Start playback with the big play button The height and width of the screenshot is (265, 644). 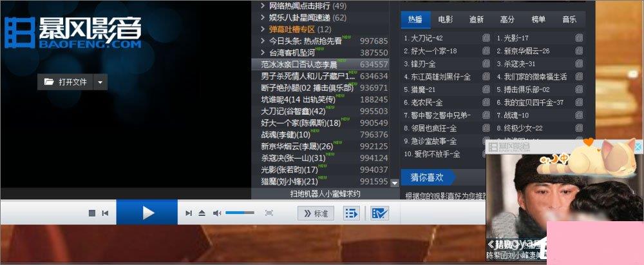tap(147, 213)
